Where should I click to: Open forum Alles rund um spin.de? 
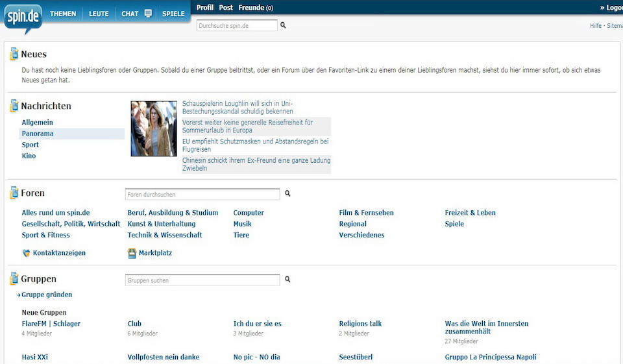pyautogui.click(x=56, y=213)
